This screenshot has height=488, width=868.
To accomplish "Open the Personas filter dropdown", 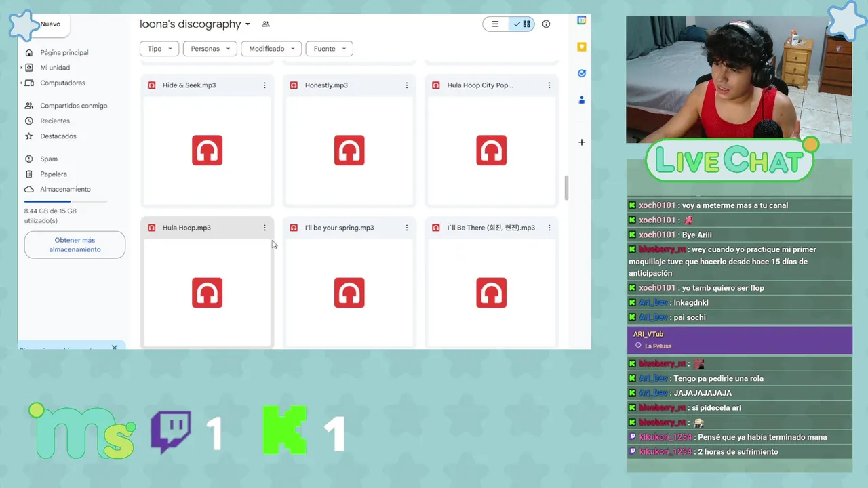I will 210,49.
